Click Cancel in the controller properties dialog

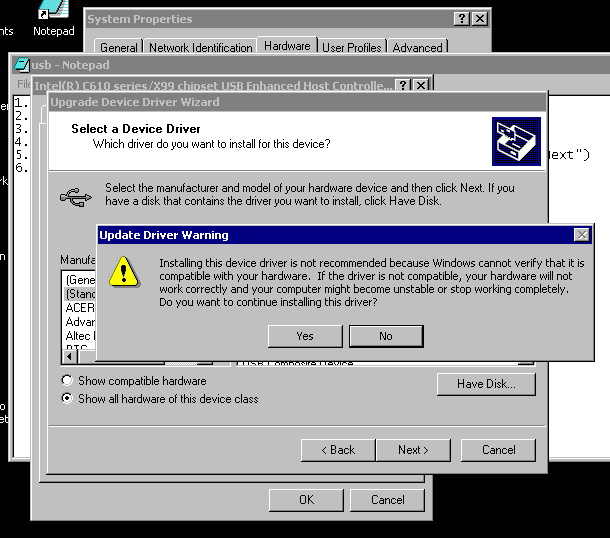(387, 500)
